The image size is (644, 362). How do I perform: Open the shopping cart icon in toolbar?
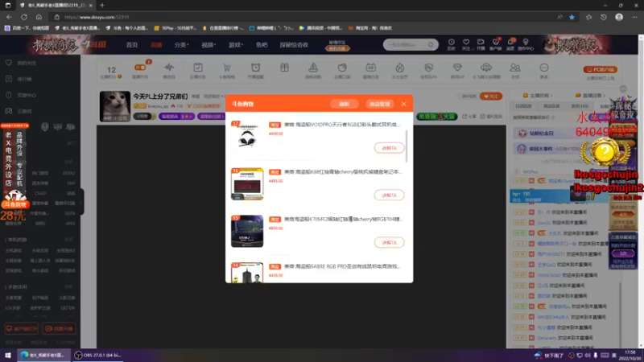pos(226,68)
